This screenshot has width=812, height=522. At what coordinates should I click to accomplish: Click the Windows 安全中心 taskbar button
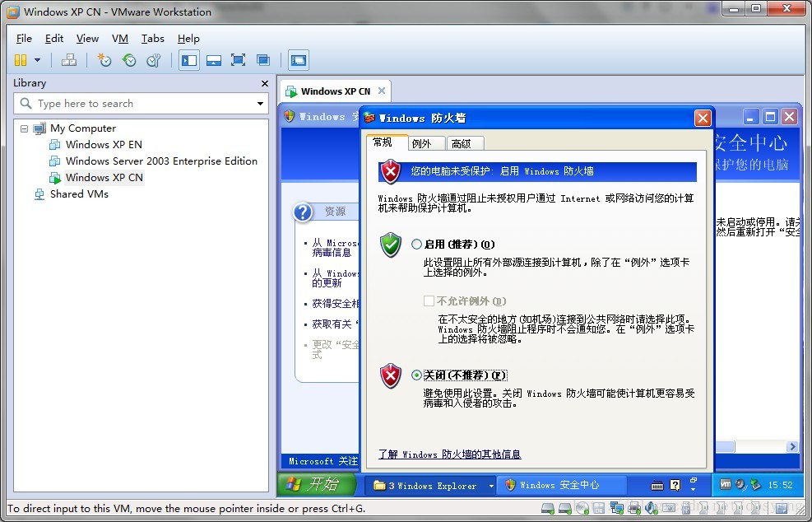(561, 485)
